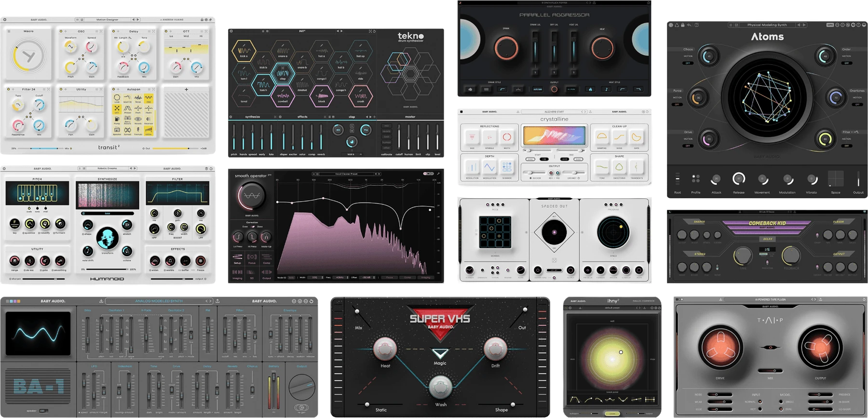This screenshot has width=868, height=418.
Task: Select the music note heat style in Parallel Aggressor
Action: [x=606, y=89]
